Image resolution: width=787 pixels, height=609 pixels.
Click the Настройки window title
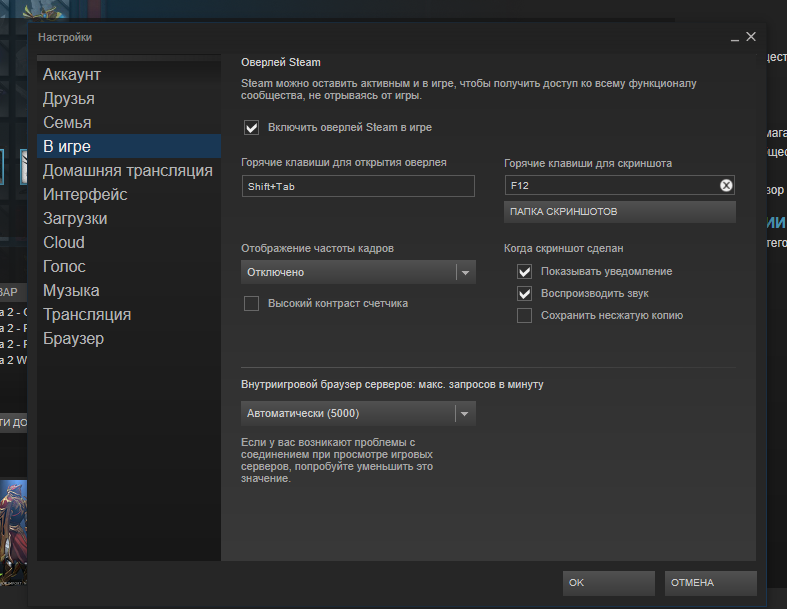point(65,37)
